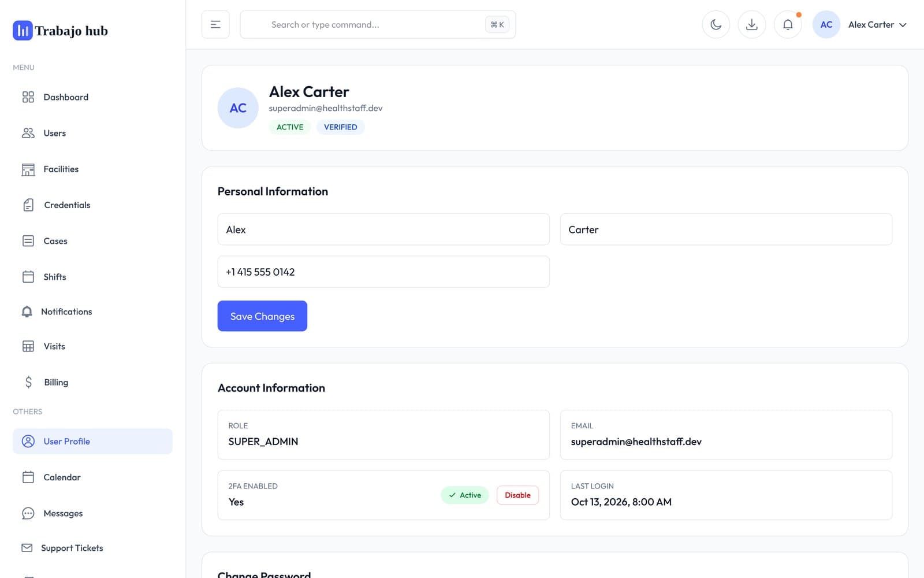Open Dashboard via its grid icon
The width and height of the screenshot is (924, 578).
28,97
